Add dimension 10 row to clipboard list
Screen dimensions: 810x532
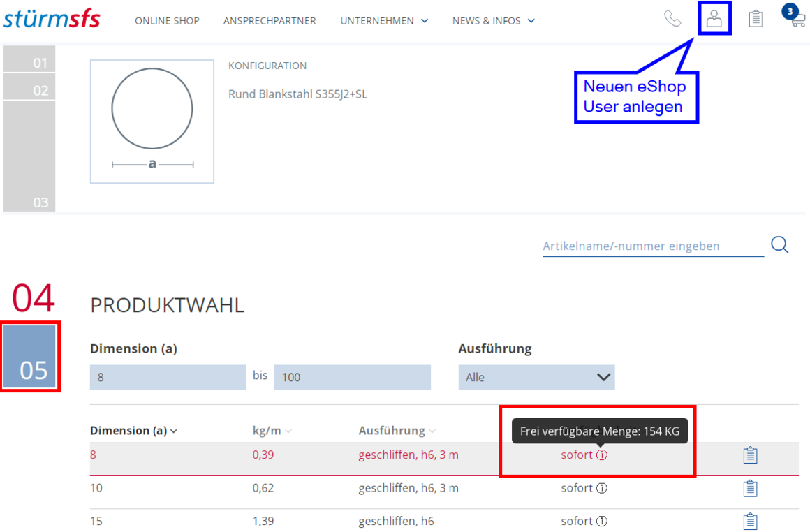tap(750, 488)
